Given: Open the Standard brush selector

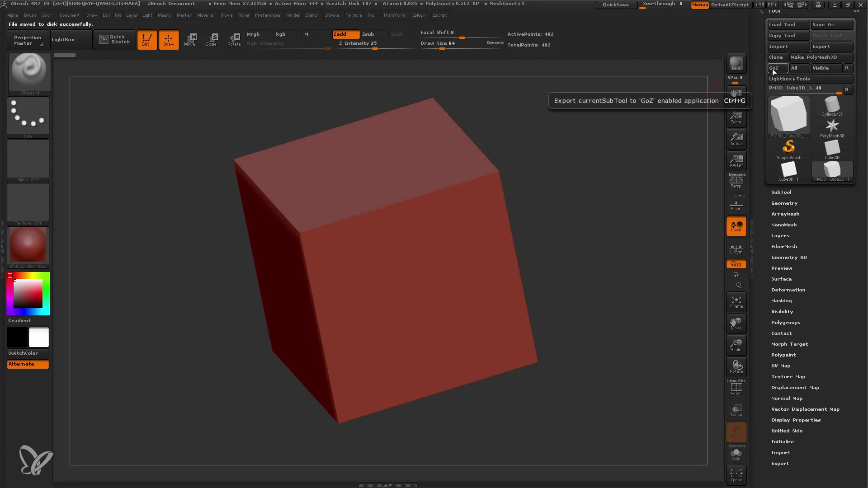Looking at the screenshot, I should [29, 74].
